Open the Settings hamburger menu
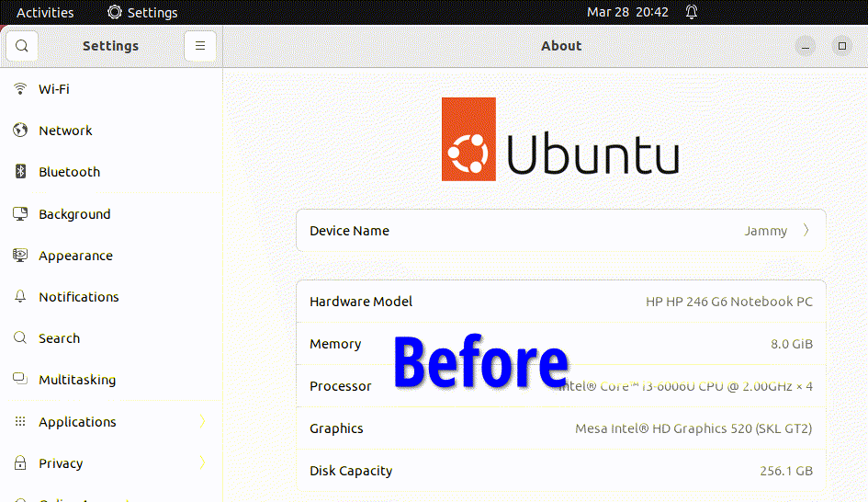This screenshot has width=868, height=502. coord(200,46)
